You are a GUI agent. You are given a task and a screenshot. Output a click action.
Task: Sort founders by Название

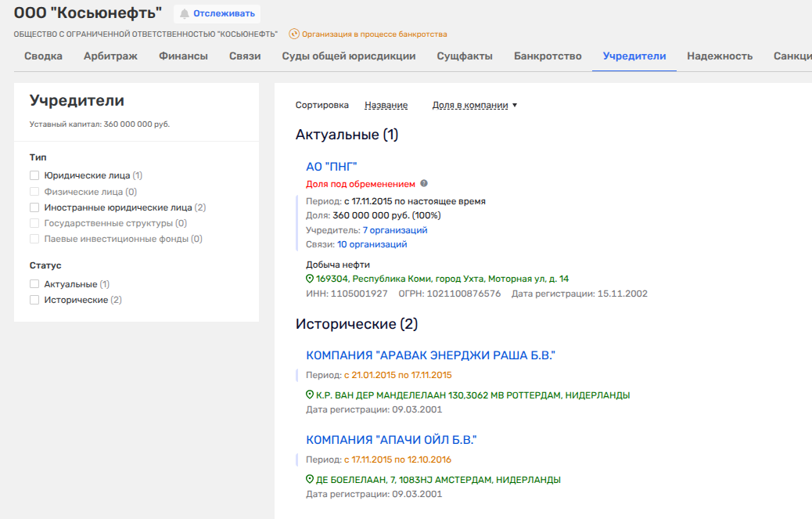click(x=386, y=105)
